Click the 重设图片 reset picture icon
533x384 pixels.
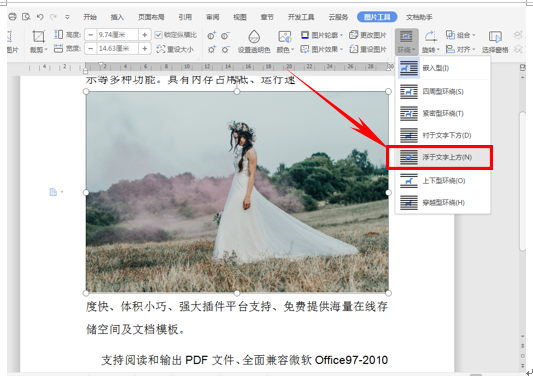(x=354, y=49)
